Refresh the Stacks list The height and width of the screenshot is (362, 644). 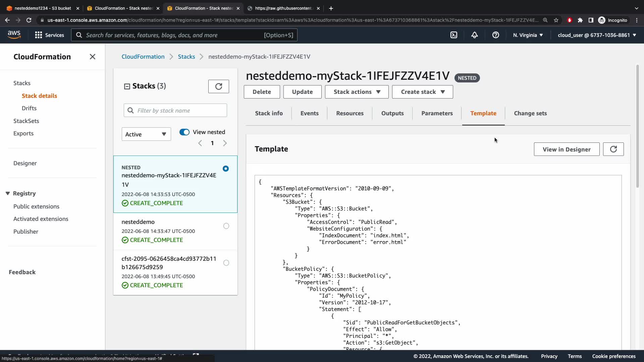click(x=218, y=86)
